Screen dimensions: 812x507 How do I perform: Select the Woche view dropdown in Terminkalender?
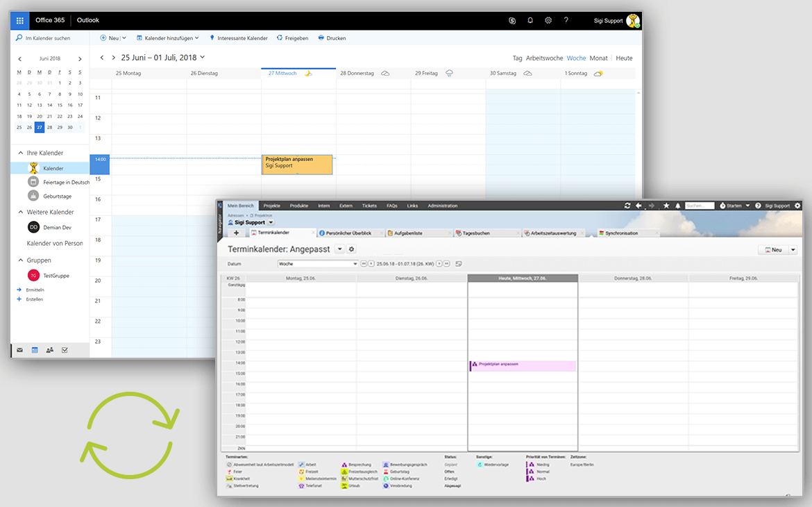pyautogui.click(x=318, y=264)
